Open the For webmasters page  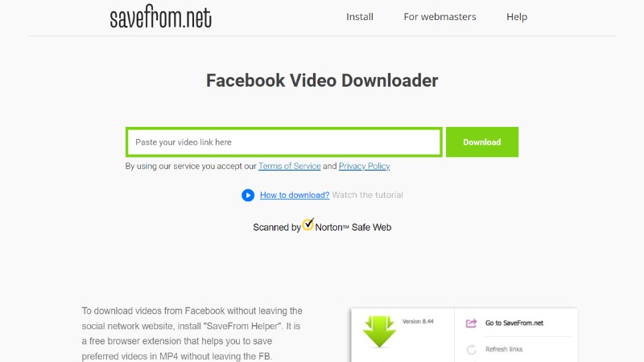pos(440,17)
